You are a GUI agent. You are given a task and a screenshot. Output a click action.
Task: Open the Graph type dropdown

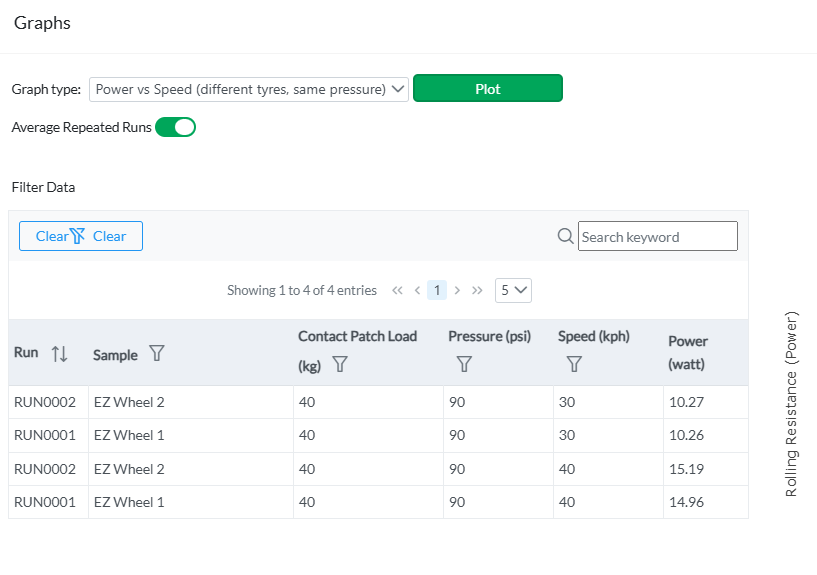tap(249, 89)
